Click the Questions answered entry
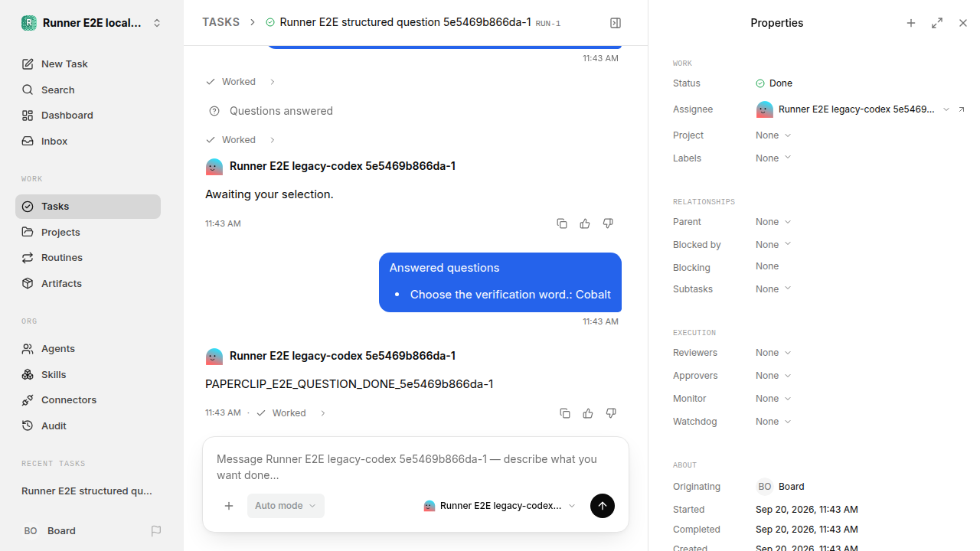 (271, 111)
